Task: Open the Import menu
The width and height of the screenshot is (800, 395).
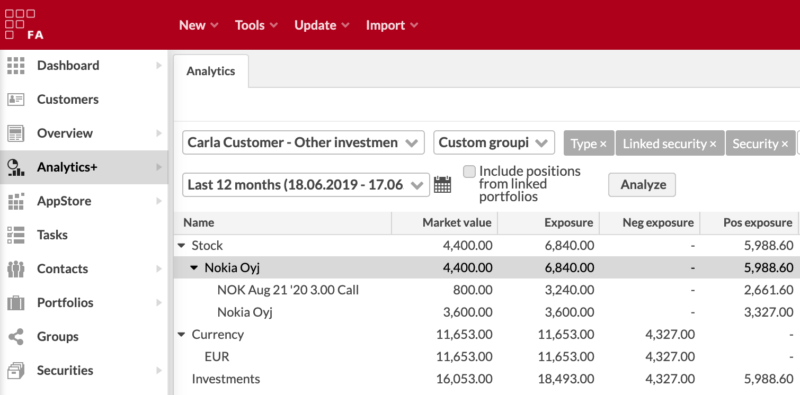Action: [x=392, y=25]
